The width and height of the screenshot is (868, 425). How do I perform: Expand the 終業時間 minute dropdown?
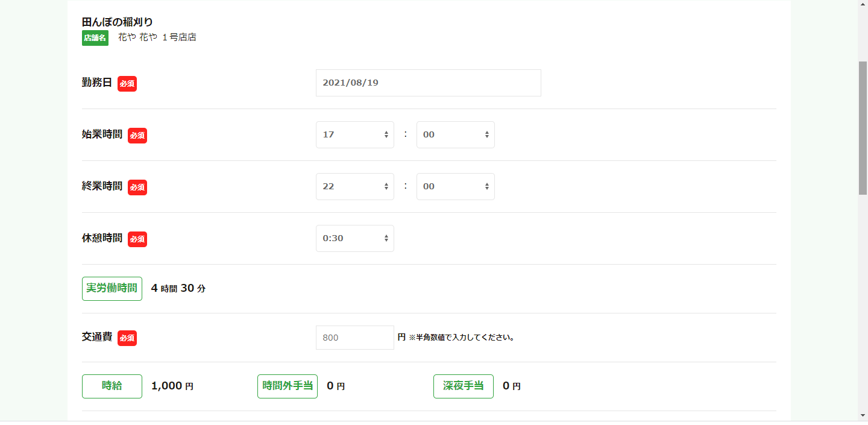[455, 186]
